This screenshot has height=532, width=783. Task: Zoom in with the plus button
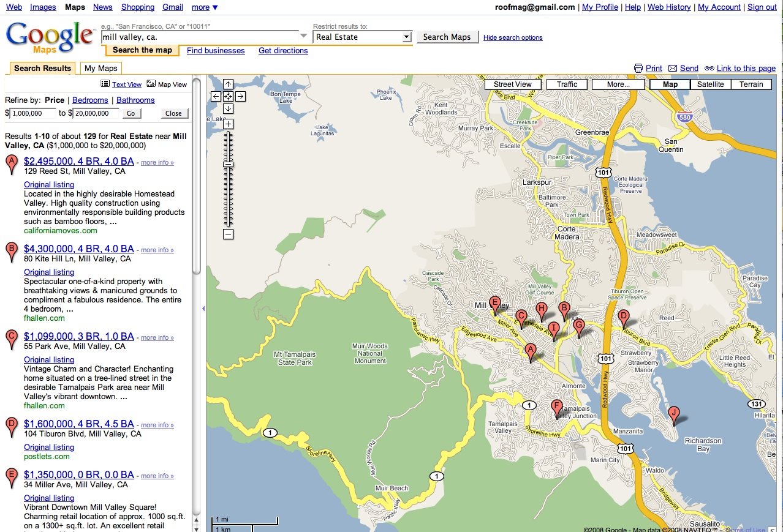[x=228, y=124]
